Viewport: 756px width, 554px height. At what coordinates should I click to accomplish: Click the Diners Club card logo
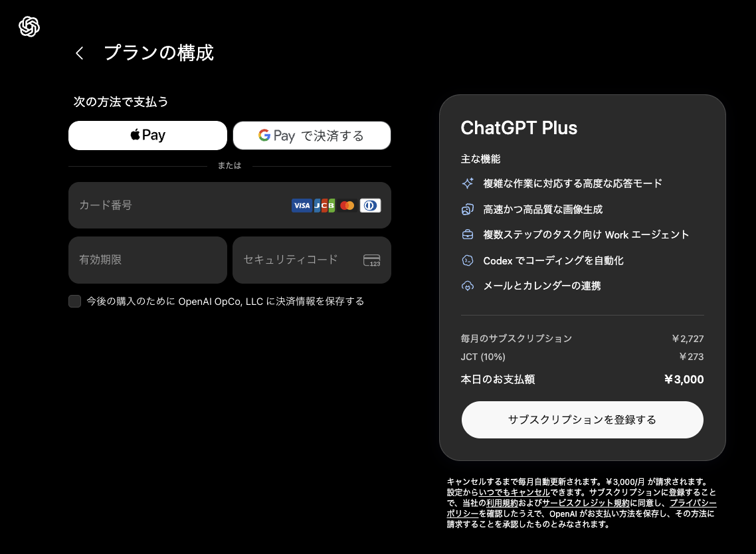370,206
